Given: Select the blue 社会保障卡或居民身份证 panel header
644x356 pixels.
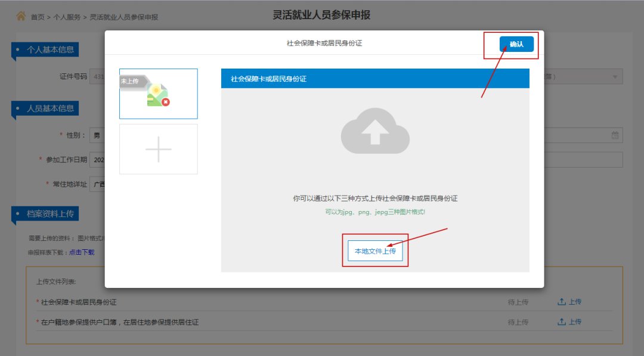Looking at the screenshot, I should (375, 79).
